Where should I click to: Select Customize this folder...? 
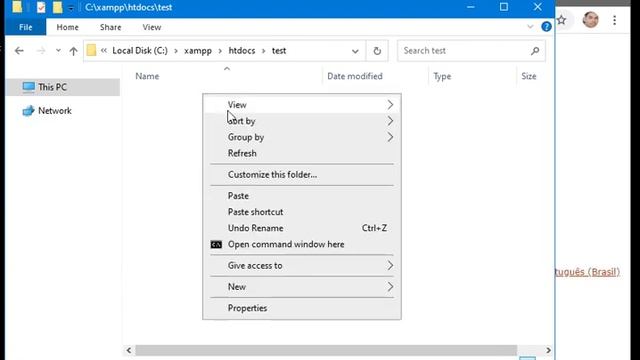302,175
